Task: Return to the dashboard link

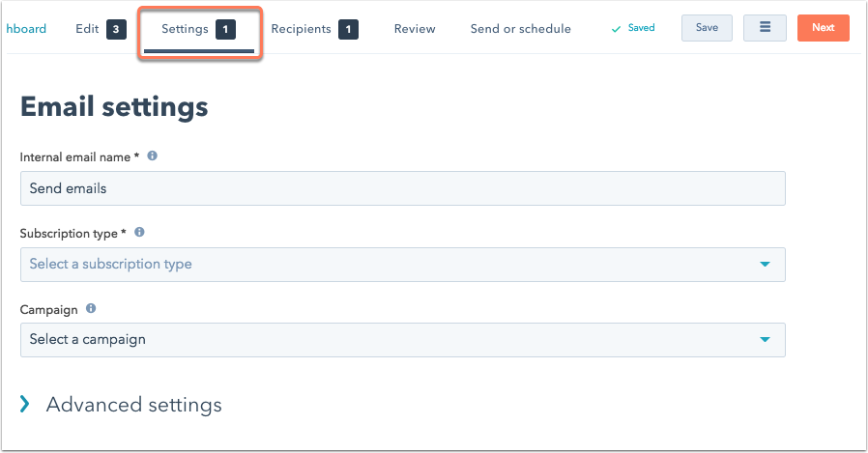Action: click(26, 29)
